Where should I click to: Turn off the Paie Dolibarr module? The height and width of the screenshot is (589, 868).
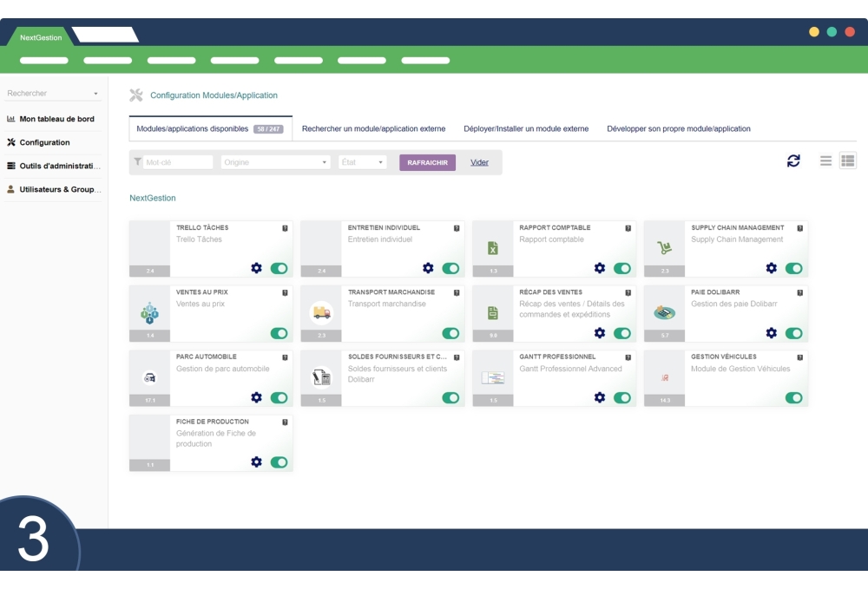[x=792, y=333]
